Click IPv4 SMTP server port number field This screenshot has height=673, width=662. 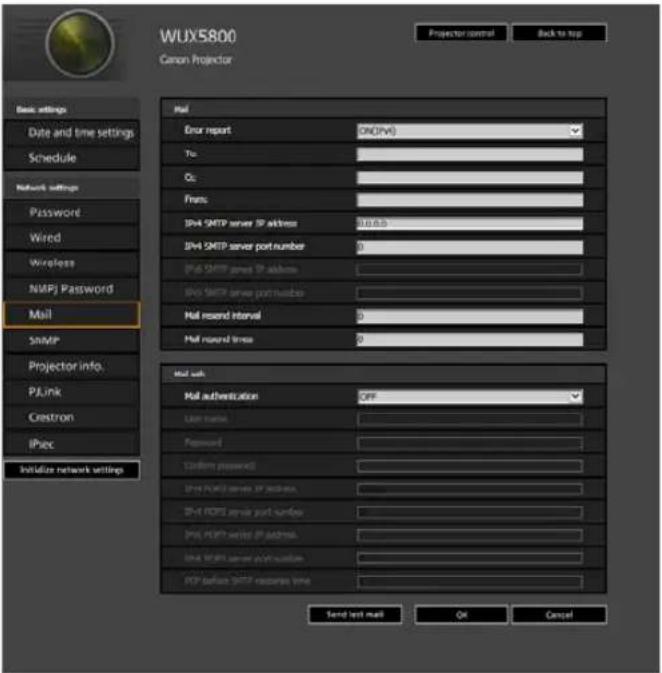tap(470, 247)
